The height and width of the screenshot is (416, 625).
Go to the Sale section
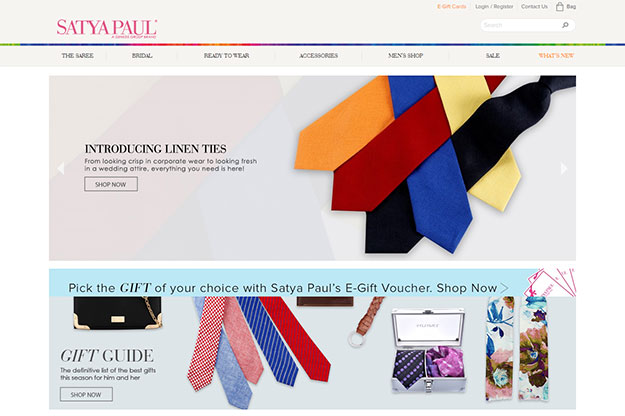[x=493, y=56]
